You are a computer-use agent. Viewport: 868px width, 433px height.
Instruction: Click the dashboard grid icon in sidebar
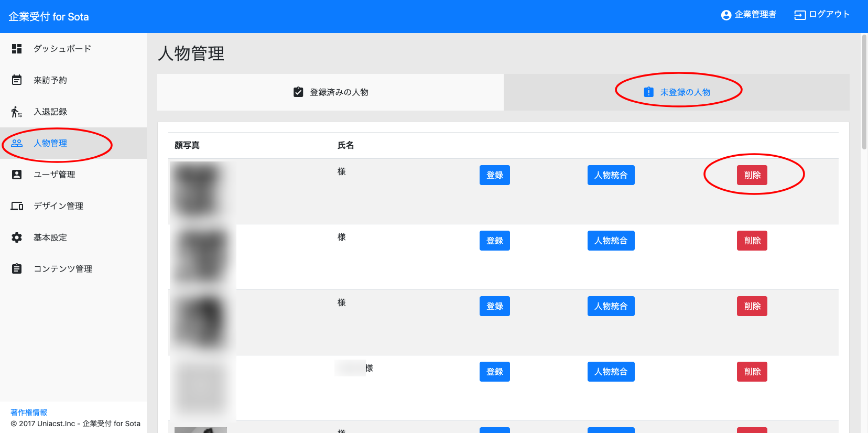pos(17,49)
